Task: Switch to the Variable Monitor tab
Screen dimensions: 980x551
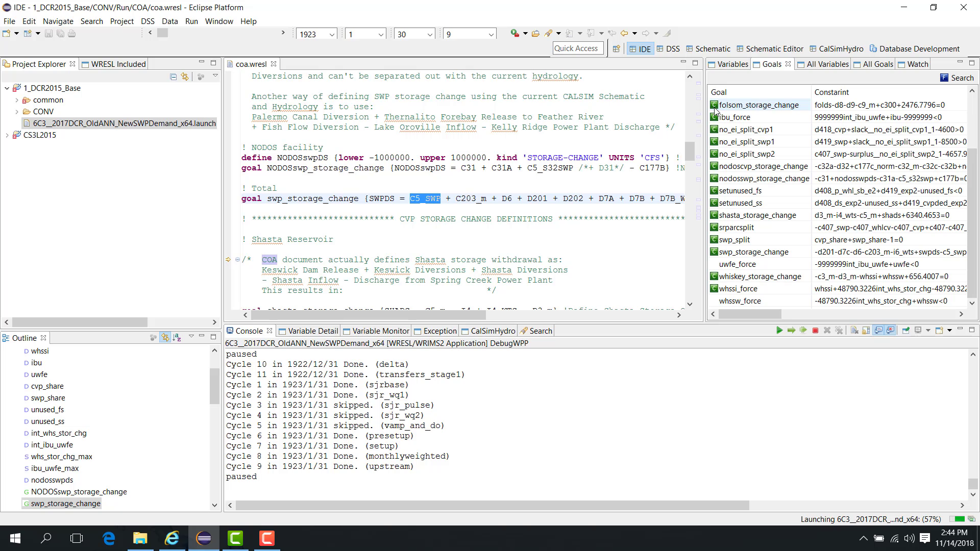Action: (x=376, y=331)
